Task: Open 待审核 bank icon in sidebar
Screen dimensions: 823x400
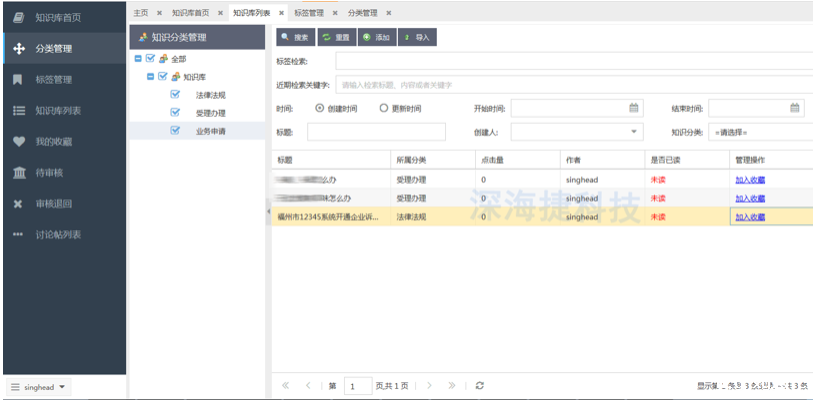Action: [18, 173]
